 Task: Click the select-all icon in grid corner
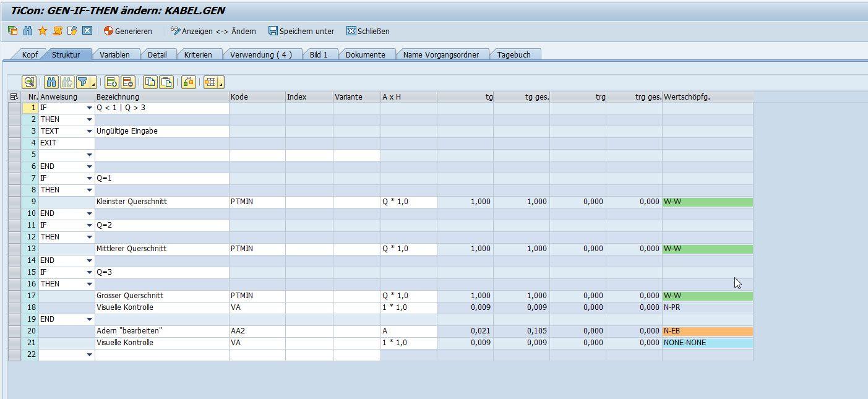[14, 97]
